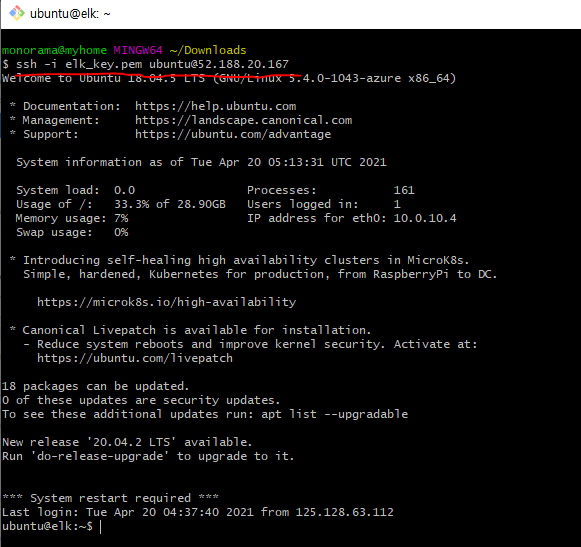
Task: Click 'Canonical Livepatch is available for installation.' line
Action: coord(190,330)
